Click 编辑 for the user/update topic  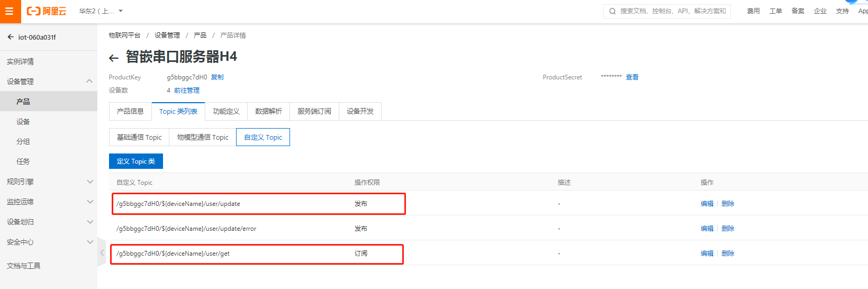click(x=707, y=204)
